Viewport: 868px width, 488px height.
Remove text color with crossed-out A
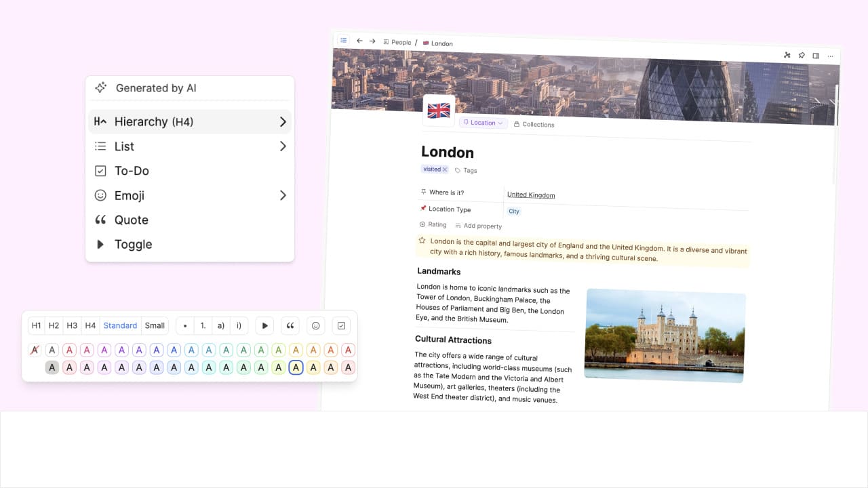(x=35, y=350)
